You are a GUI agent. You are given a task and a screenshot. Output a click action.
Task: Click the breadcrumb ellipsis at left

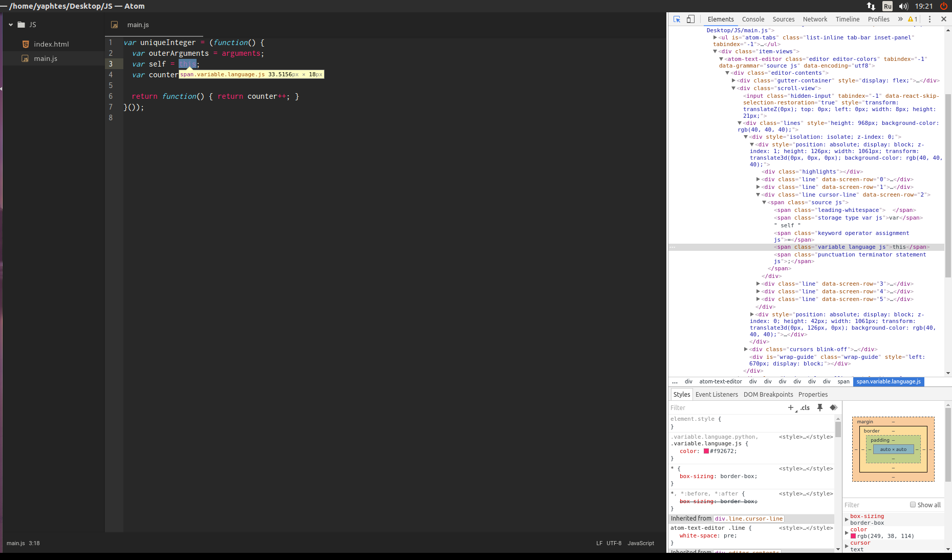pyautogui.click(x=675, y=381)
